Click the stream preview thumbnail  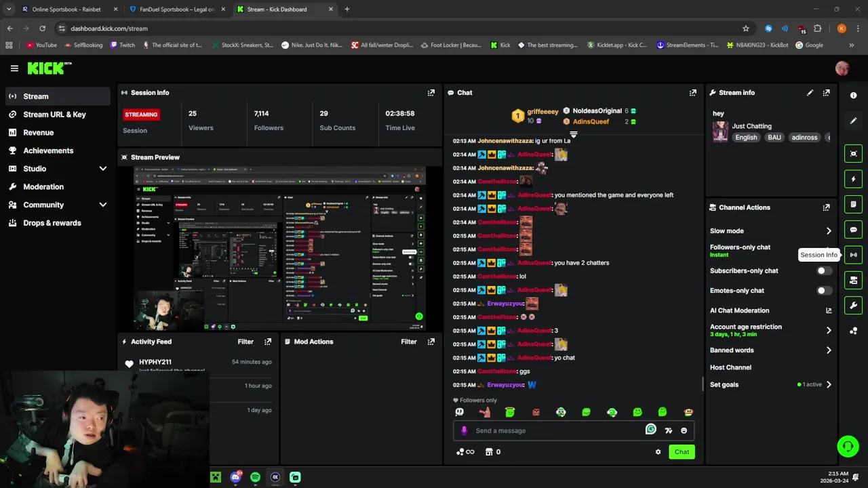pyautogui.click(x=279, y=249)
